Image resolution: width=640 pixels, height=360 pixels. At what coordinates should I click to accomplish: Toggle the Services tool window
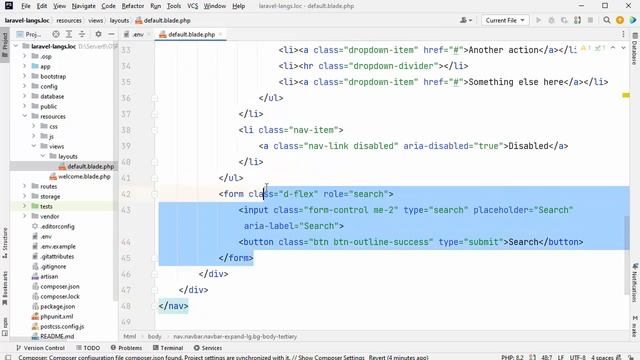[208, 348]
